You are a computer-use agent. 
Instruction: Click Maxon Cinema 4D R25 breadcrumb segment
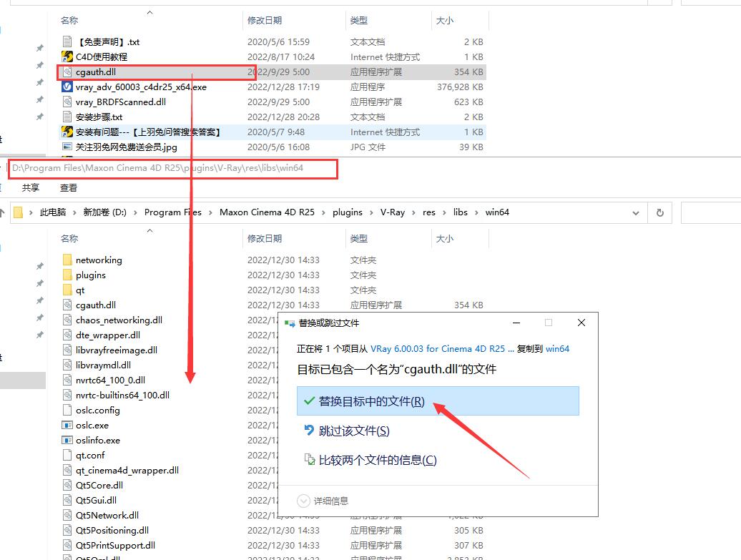click(x=267, y=212)
